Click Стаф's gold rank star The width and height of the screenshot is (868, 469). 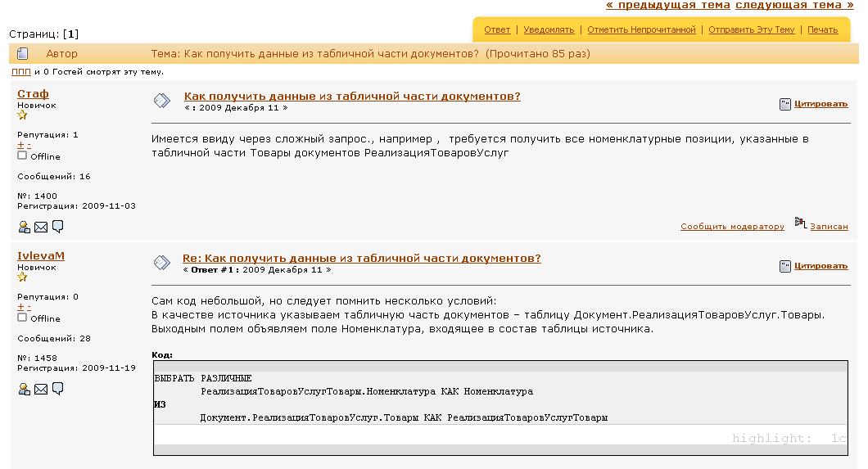coord(22,115)
